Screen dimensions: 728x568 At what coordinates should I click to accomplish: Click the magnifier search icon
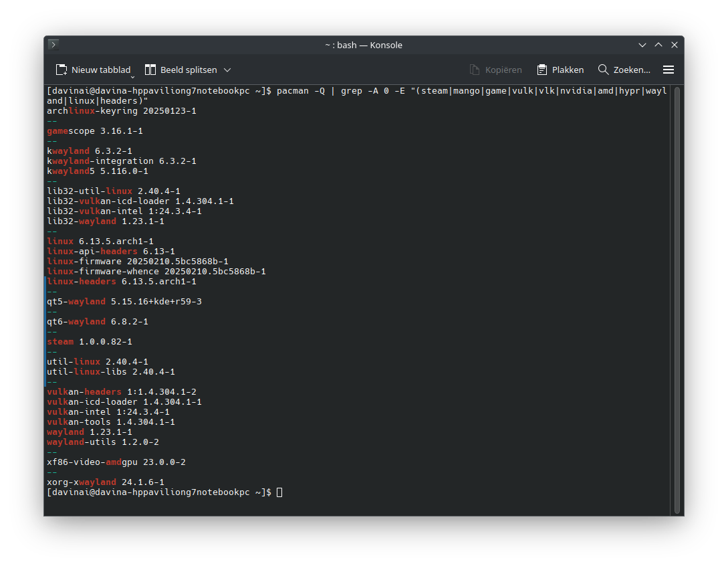(x=603, y=70)
